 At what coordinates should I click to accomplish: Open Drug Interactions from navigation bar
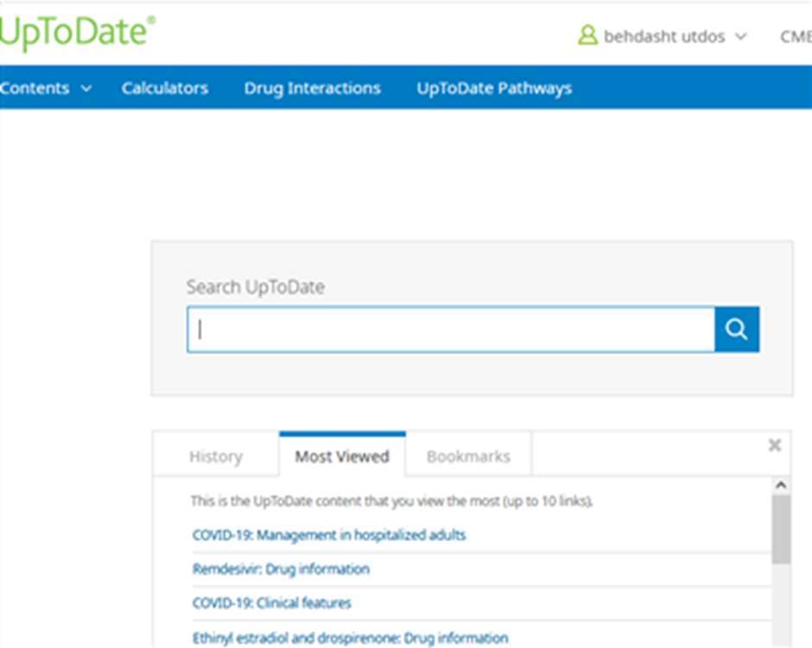[x=312, y=88]
